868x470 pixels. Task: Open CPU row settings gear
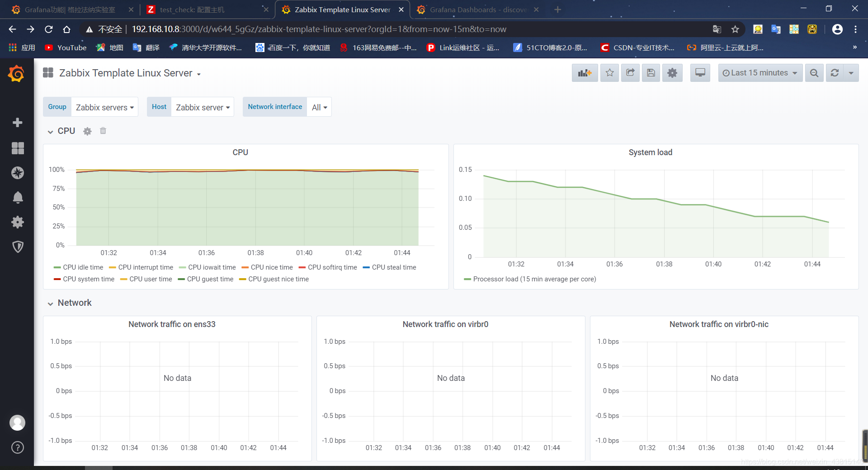(87, 131)
